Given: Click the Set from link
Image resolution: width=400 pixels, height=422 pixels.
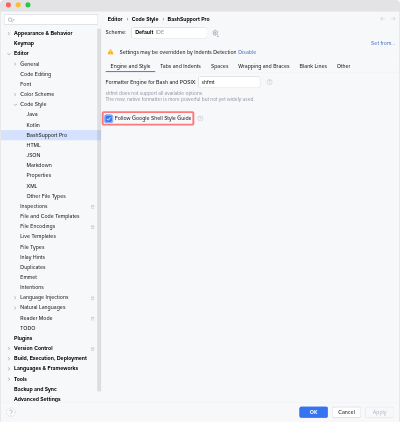Looking at the screenshot, I should point(383,43).
